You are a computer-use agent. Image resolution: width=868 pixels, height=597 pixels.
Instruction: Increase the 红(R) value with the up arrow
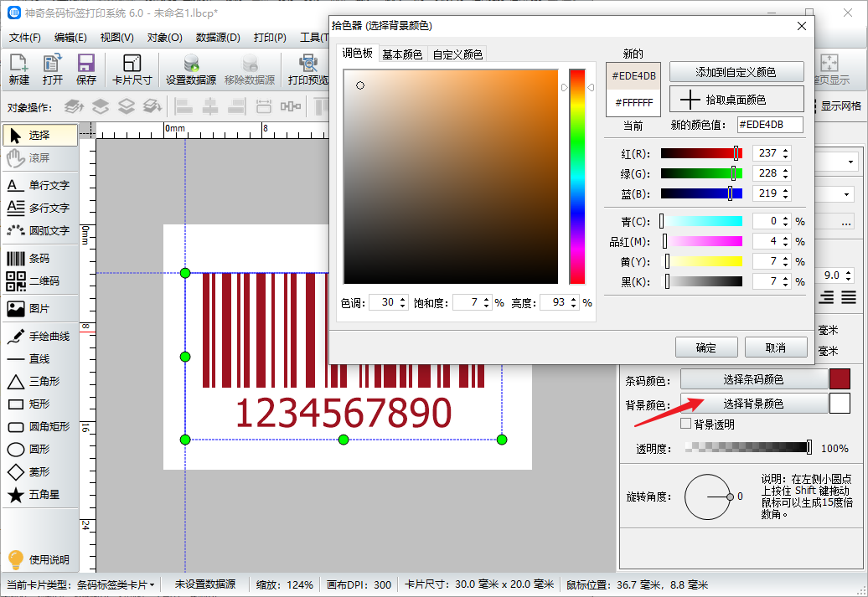point(786,149)
